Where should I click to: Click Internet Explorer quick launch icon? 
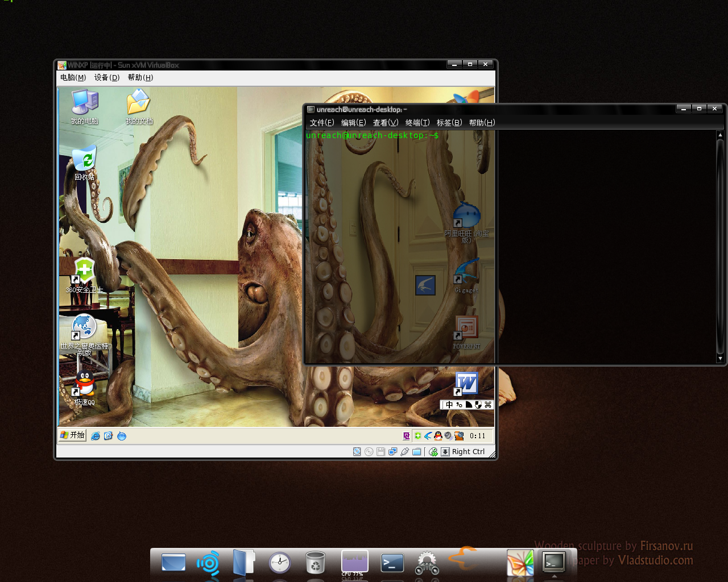click(96, 436)
